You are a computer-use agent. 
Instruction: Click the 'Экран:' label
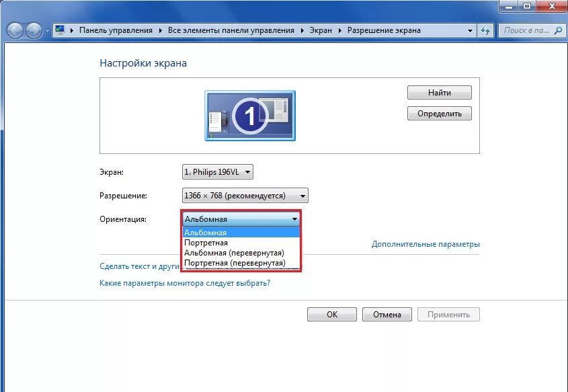[x=112, y=172]
